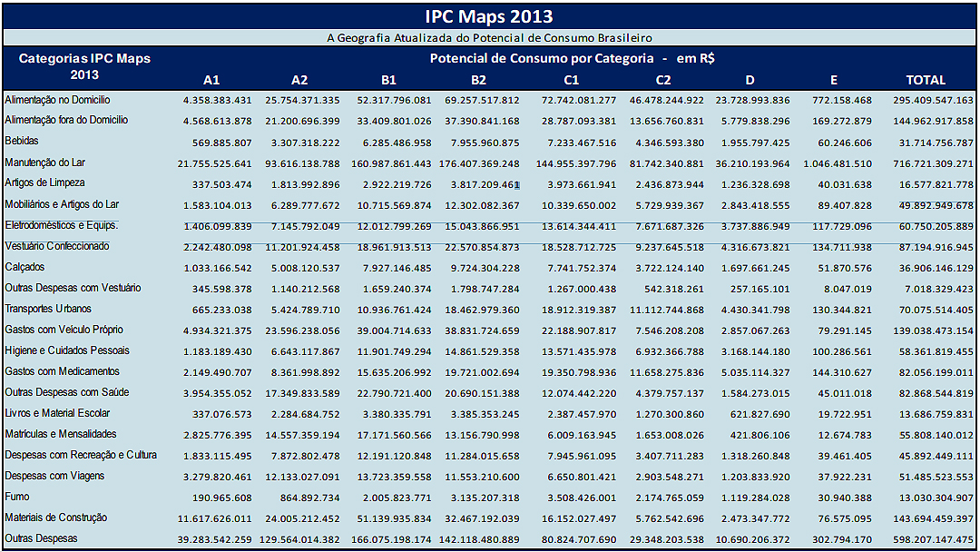
Task: Select cell value 176.407.369.248
Action: click(x=479, y=164)
